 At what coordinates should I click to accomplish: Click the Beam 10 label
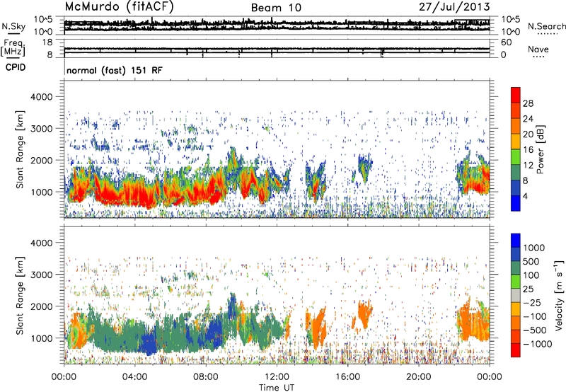(276, 8)
